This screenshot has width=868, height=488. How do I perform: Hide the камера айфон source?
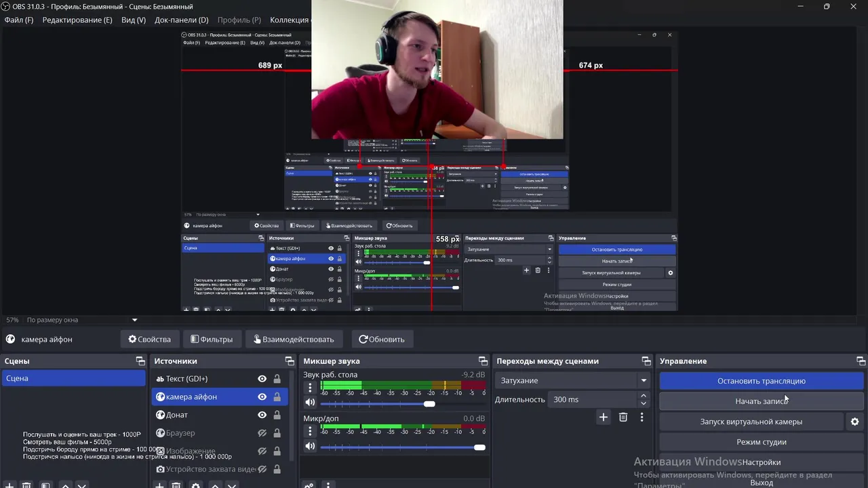click(x=262, y=397)
